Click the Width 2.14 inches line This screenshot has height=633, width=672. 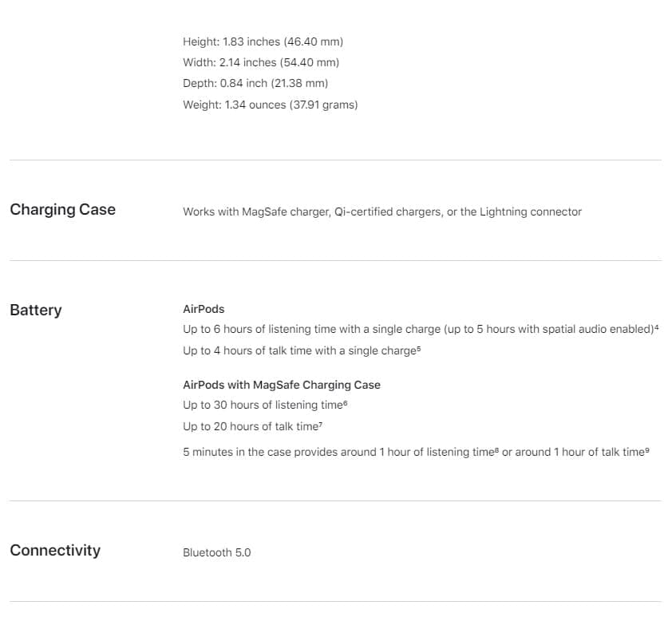pyautogui.click(x=263, y=62)
